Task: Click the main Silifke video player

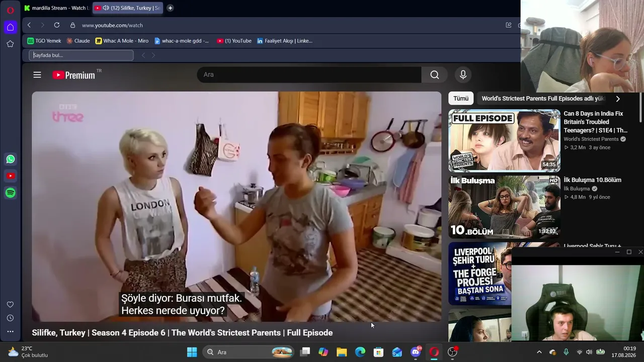Action: coord(236,207)
